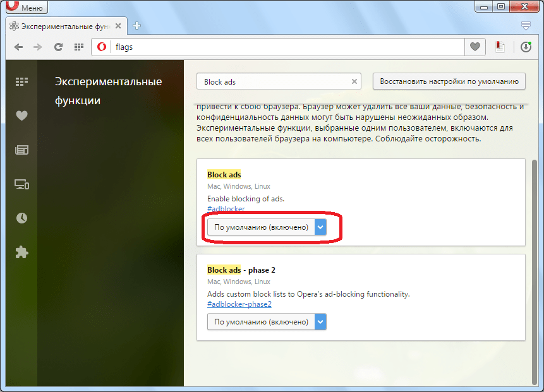Open synced devices icon in sidebar
The image size is (544, 392).
click(22, 184)
